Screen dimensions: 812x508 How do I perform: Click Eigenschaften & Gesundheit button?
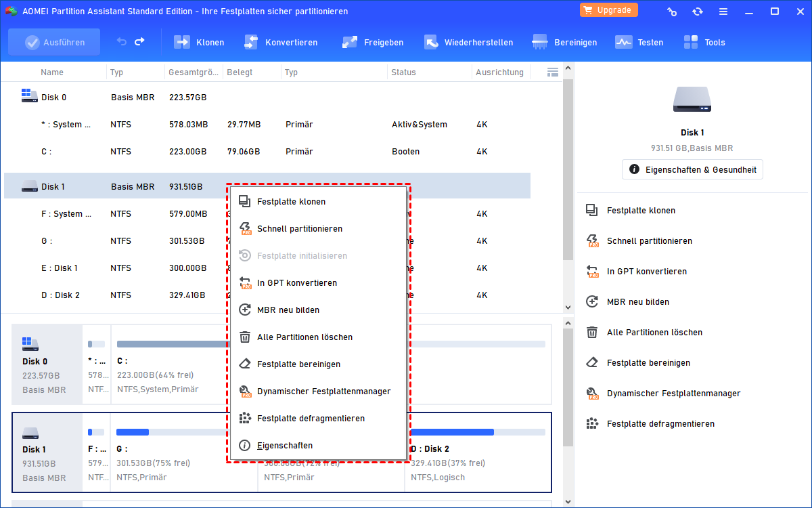[x=692, y=169]
